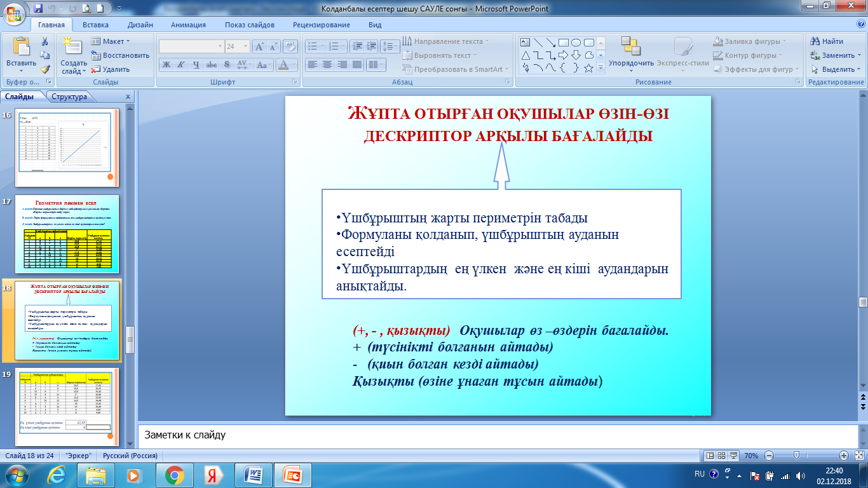Pick the Oval shape from gallery
Viewport: 868px width, 488px height.
click(576, 43)
